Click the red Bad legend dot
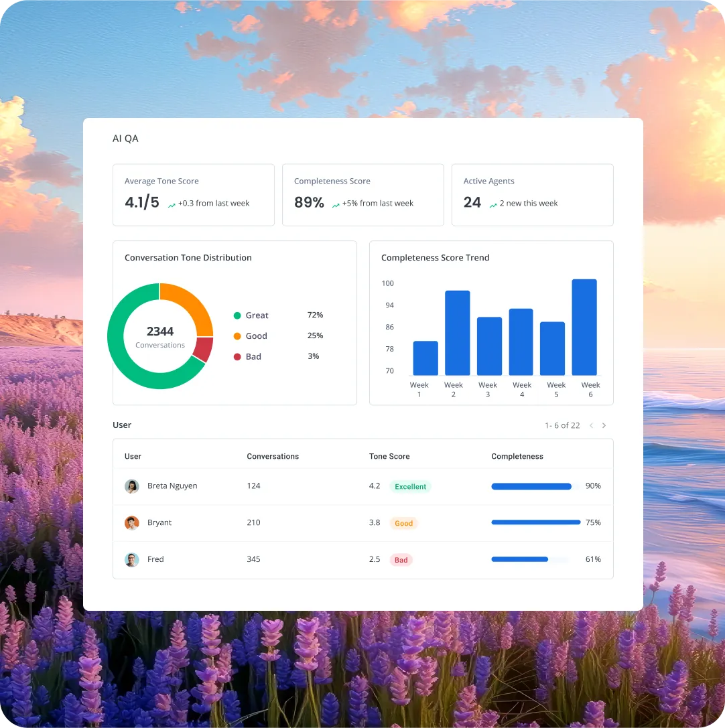725x728 pixels. pyautogui.click(x=237, y=357)
